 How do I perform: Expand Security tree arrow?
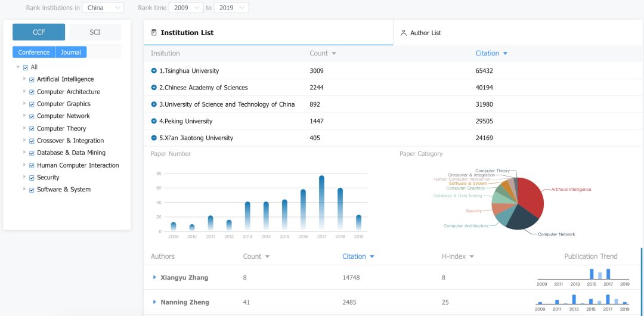click(x=24, y=177)
